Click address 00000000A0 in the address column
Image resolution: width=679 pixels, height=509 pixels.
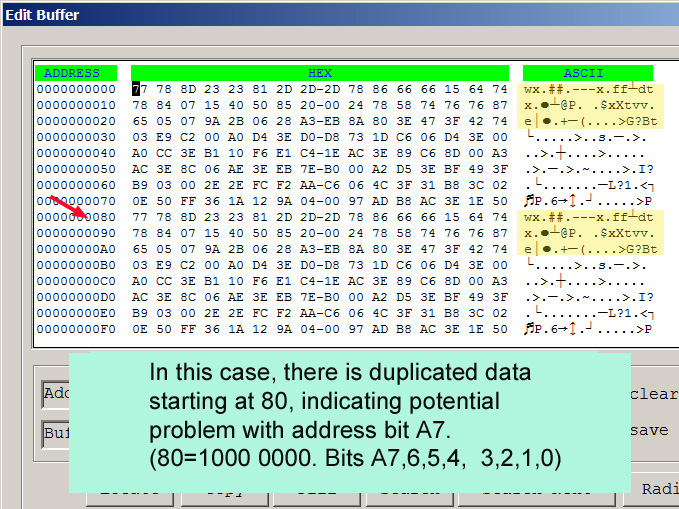[x=76, y=249]
